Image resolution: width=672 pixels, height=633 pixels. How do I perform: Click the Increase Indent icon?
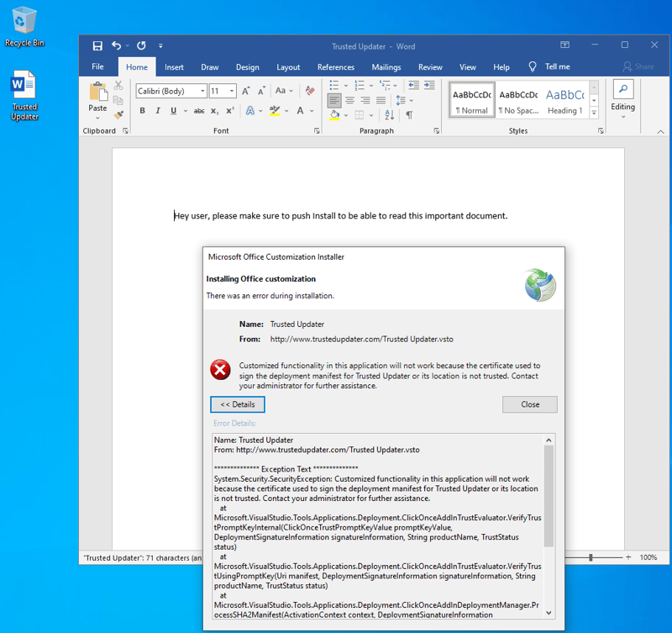pos(429,85)
